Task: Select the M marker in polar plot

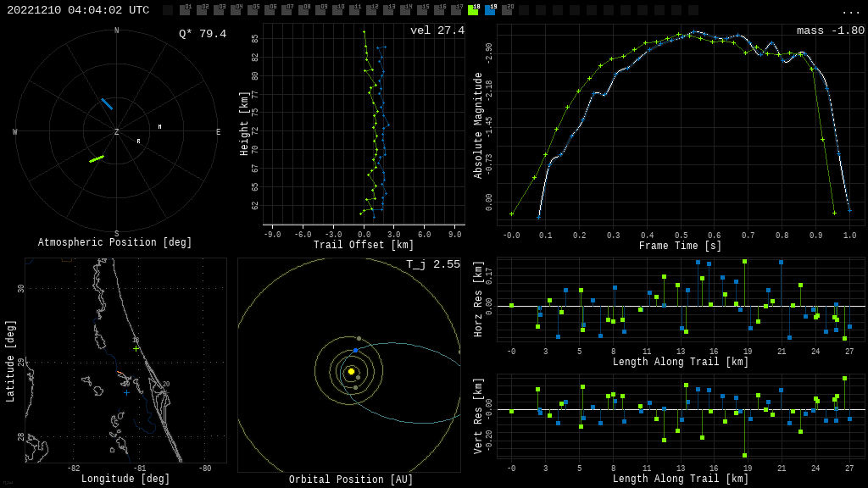Action: [159, 127]
